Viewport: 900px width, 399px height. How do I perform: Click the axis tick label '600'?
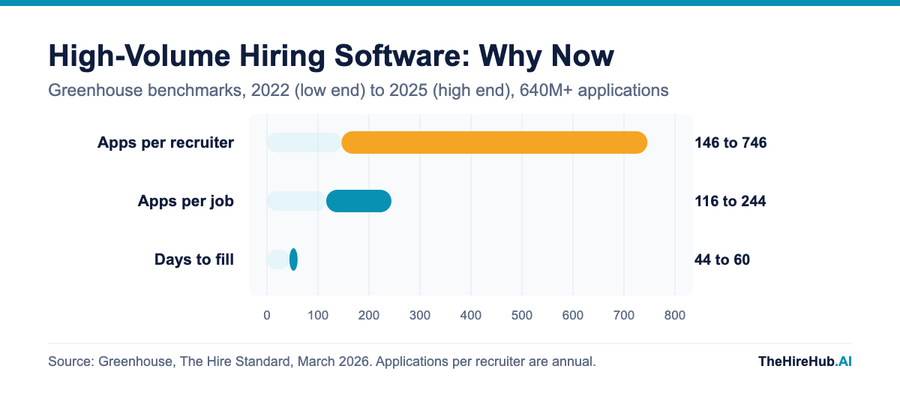click(x=573, y=315)
